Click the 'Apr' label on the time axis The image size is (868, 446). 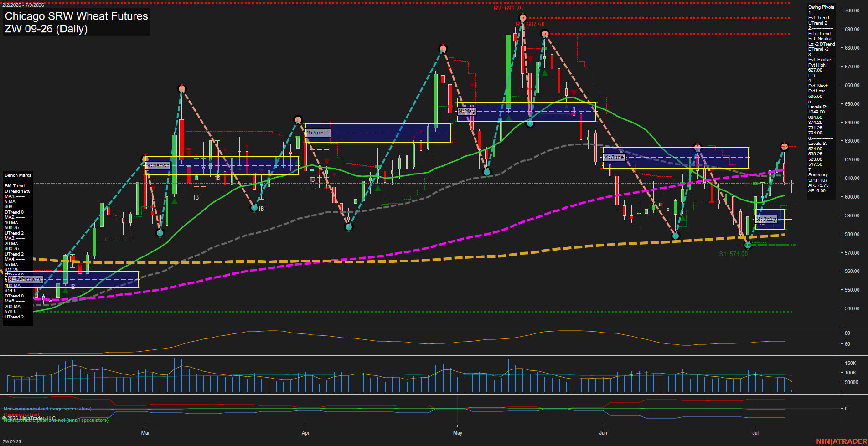pyautogui.click(x=305, y=433)
